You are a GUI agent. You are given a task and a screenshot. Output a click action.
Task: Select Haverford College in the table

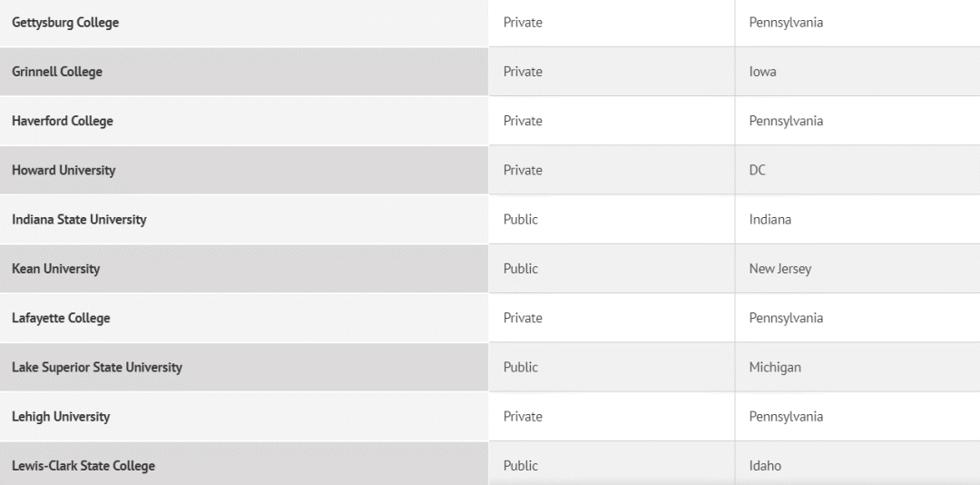(63, 121)
